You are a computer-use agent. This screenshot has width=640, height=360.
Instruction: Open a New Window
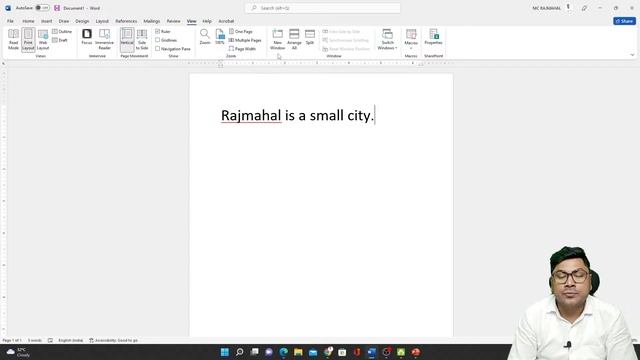278,40
